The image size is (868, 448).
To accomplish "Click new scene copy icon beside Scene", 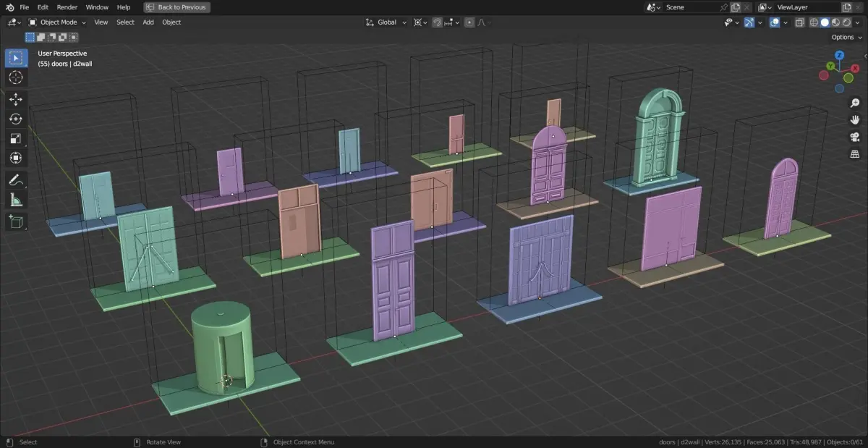I will click(x=736, y=7).
